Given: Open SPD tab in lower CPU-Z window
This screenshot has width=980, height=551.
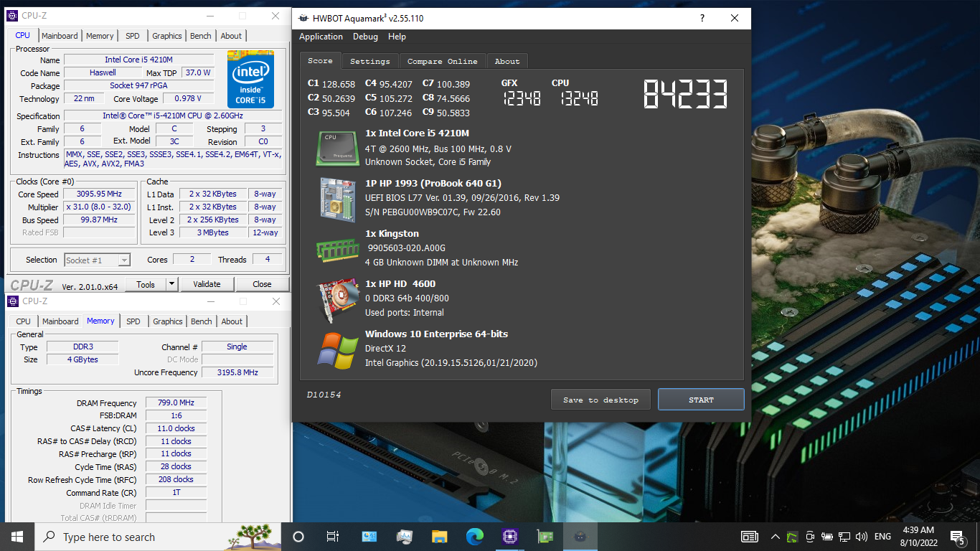Looking at the screenshot, I should click(x=133, y=321).
